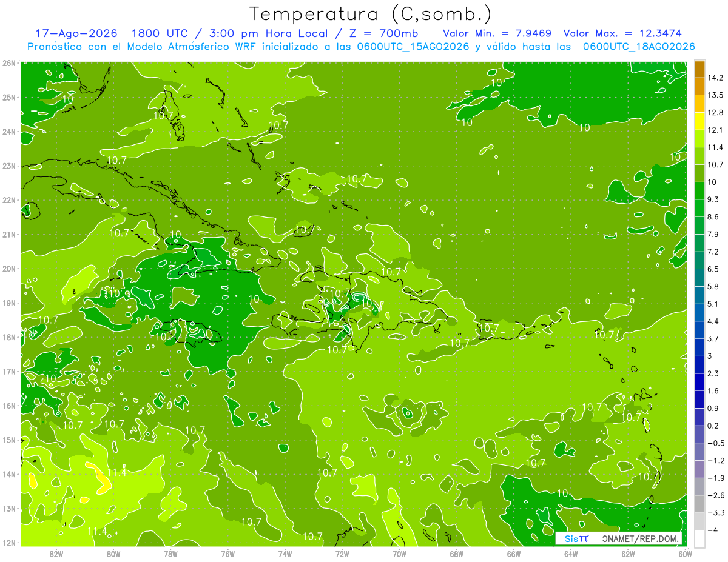Click colorbar legend value 8.6

click(714, 217)
